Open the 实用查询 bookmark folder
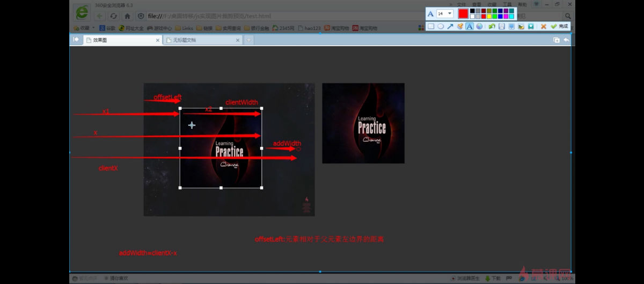This screenshot has width=644, height=284. tap(229, 28)
